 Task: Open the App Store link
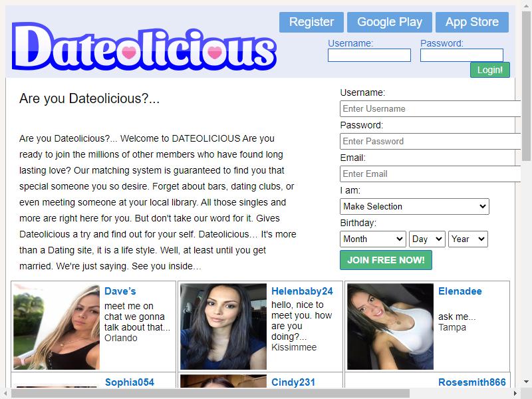pyautogui.click(x=472, y=22)
